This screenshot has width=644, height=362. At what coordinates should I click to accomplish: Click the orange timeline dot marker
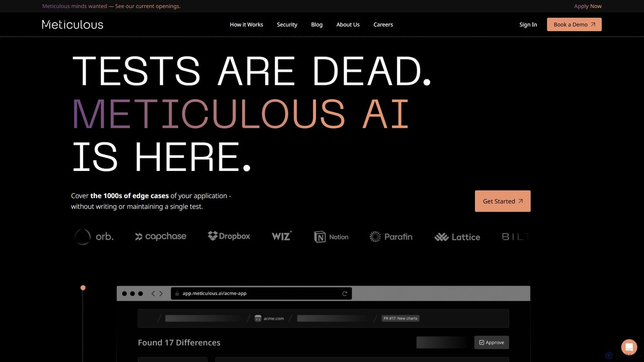83,288
